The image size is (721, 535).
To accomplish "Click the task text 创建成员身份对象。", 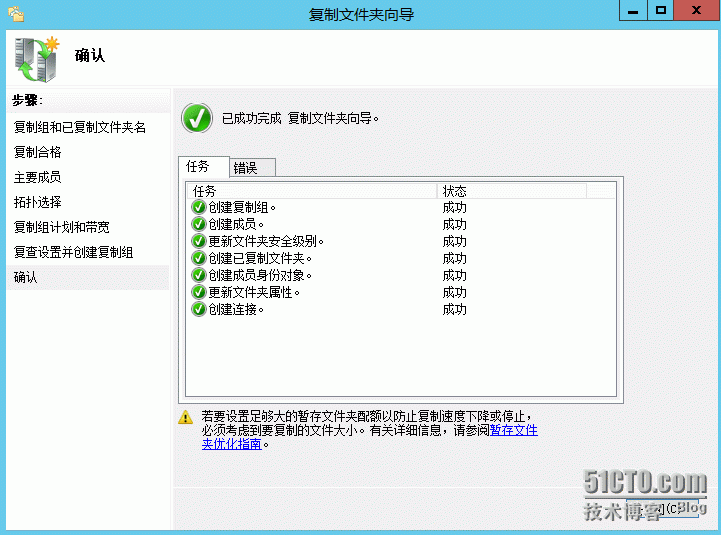I will 260,276.
